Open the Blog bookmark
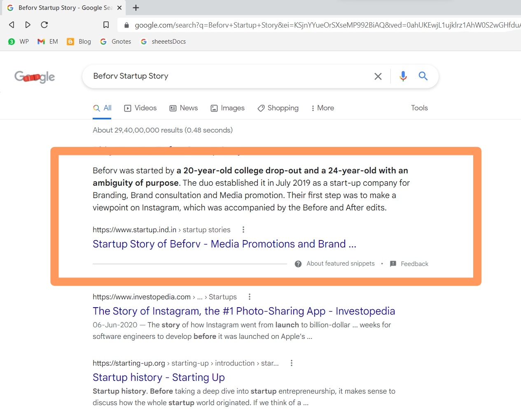The image size is (521, 420). pyautogui.click(x=79, y=42)
